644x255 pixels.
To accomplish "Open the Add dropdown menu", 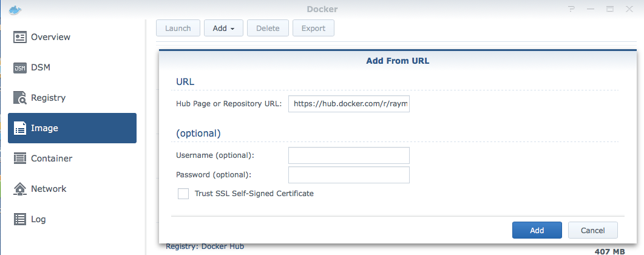I will coord(223,28).
